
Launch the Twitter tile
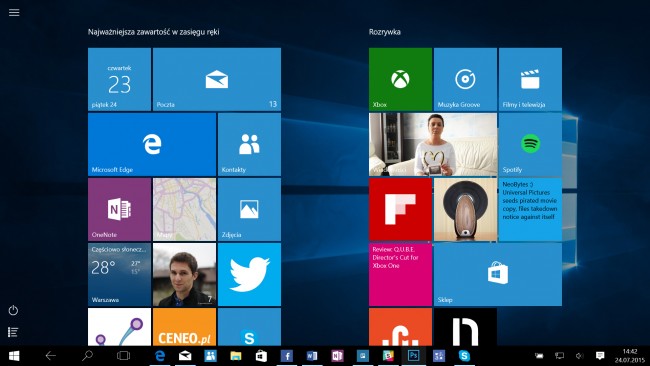pyautogui.click(x=249, y=274)
